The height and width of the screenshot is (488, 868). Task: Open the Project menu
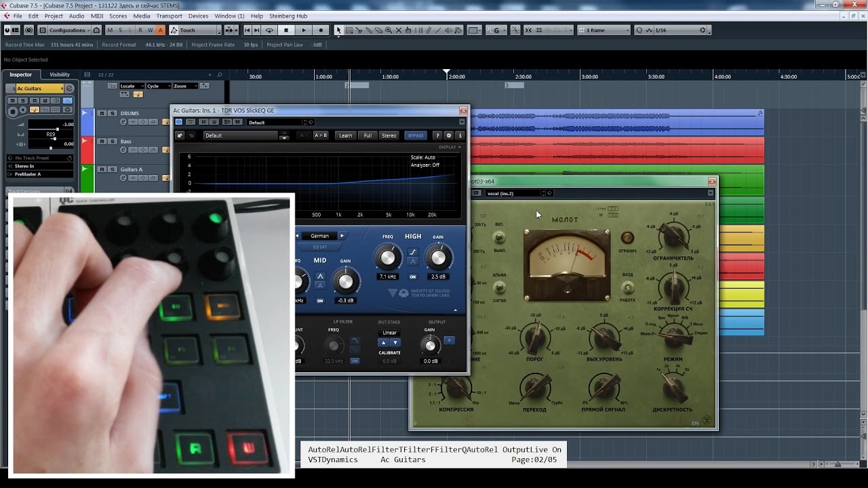pos(54,16)
